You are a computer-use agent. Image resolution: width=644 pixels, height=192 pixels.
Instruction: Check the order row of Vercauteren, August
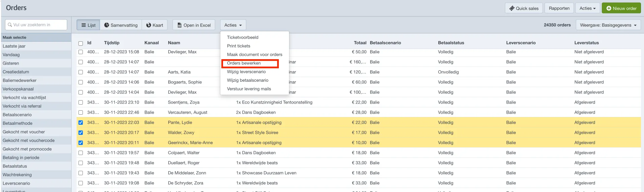pyautogui.click(x=81, y=112)
